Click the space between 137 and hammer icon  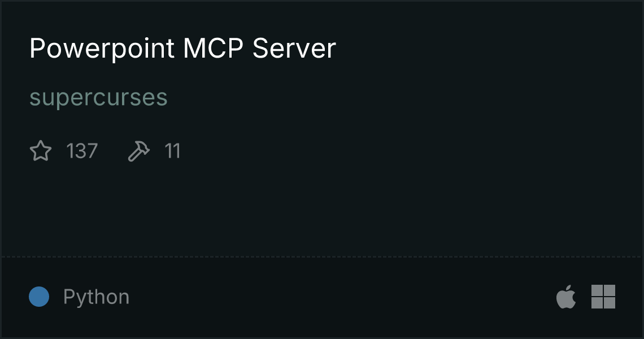click(113, 151)
